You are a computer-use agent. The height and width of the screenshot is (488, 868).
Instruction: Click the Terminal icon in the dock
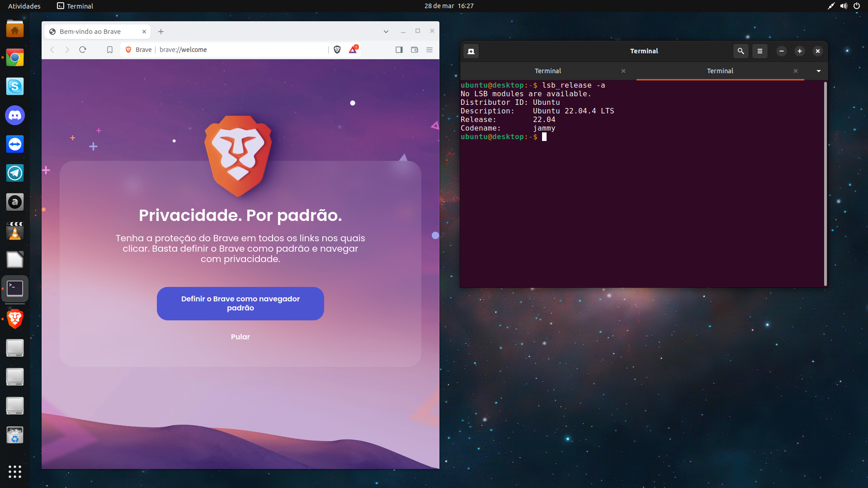15,289
